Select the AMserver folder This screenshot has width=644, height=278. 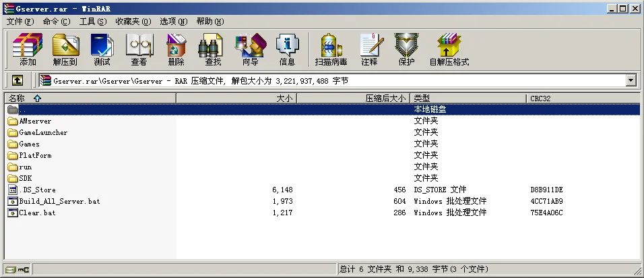click(x=35, y=121)
